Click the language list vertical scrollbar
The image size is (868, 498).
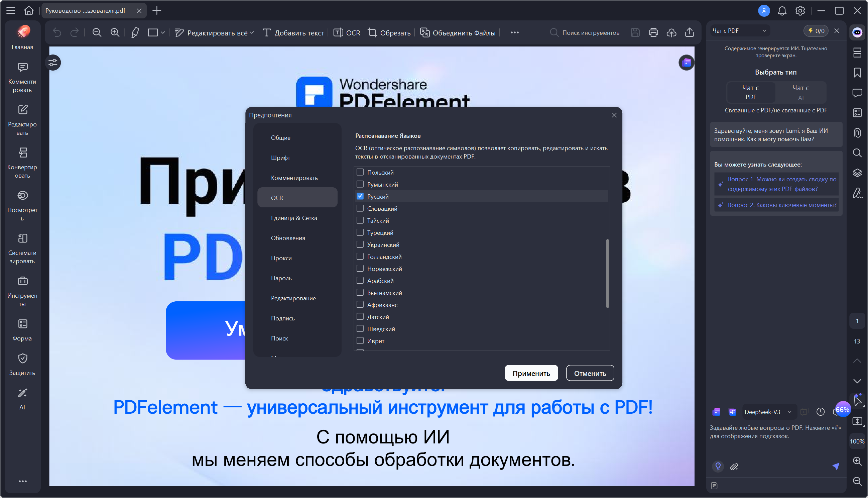607,274
